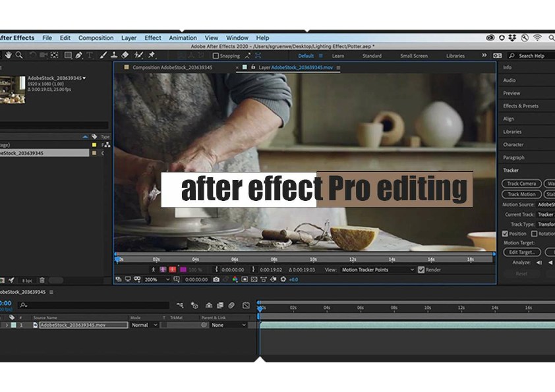Viewport: 555px width, 392px height.
Task: Enable motion blur icon in timeline
Action: pyautogui.click(x=231, y=305)
